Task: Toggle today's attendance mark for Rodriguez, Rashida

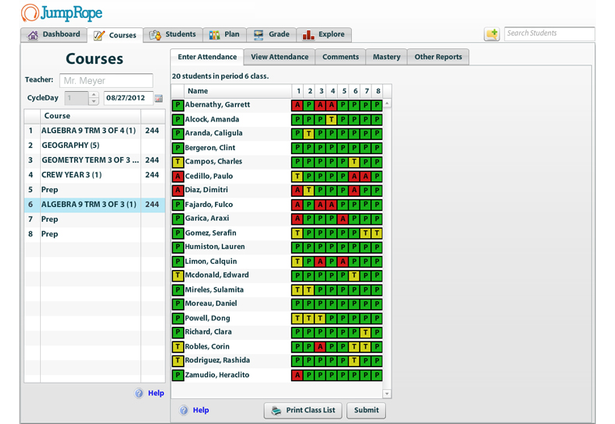Action: pos(178,360)
